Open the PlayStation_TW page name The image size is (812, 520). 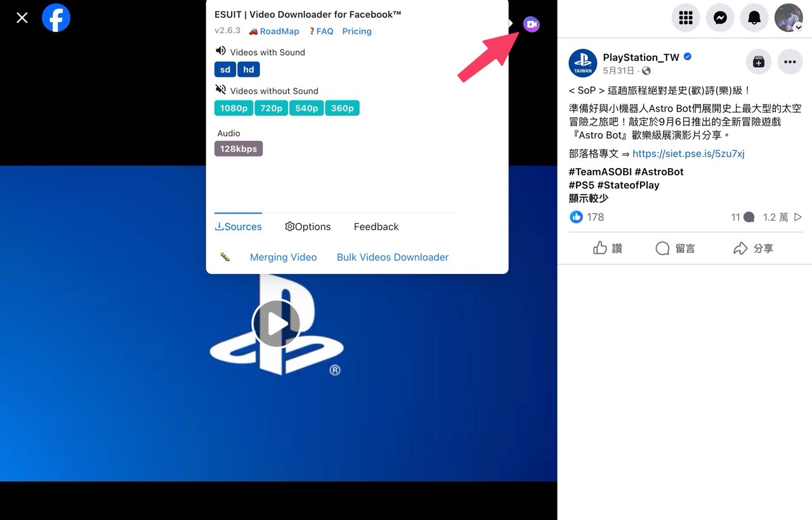[641, 57]
